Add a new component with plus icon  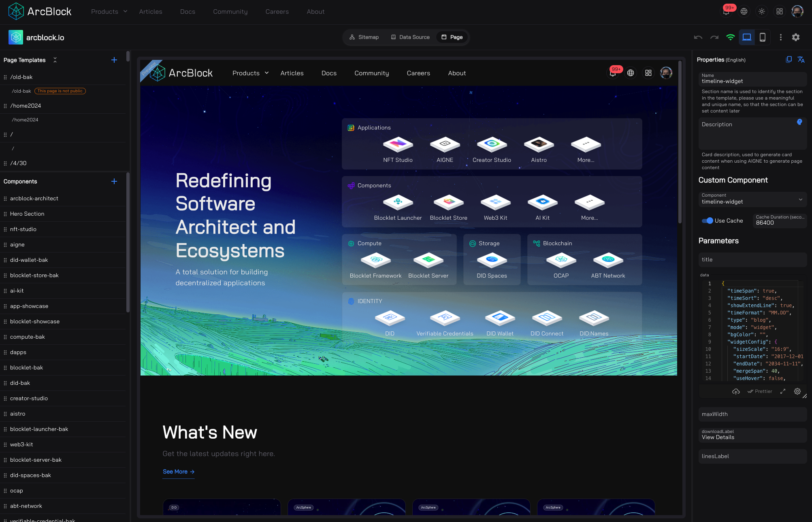click(x=114, y=181)
